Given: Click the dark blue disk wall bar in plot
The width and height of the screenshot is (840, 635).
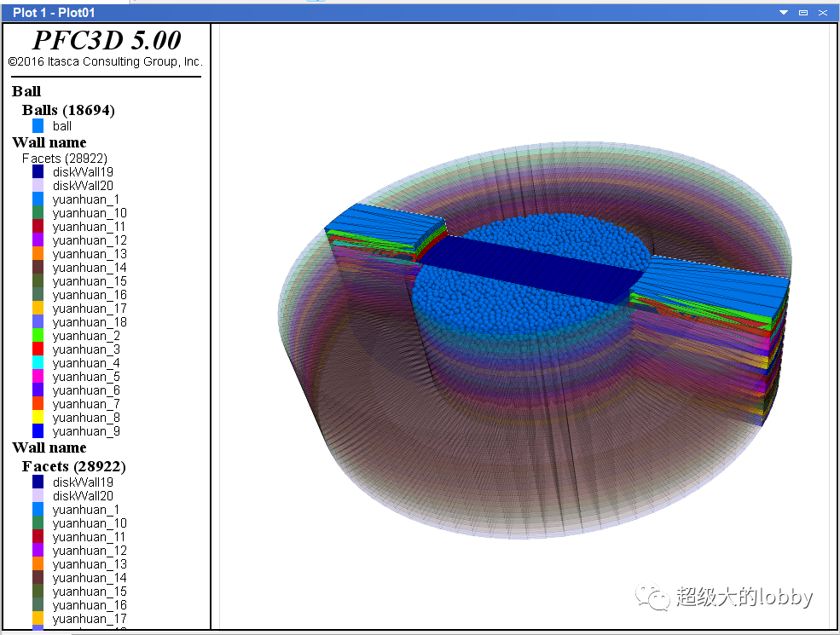Looking at the screenshot, I should (x=533, y=270).
